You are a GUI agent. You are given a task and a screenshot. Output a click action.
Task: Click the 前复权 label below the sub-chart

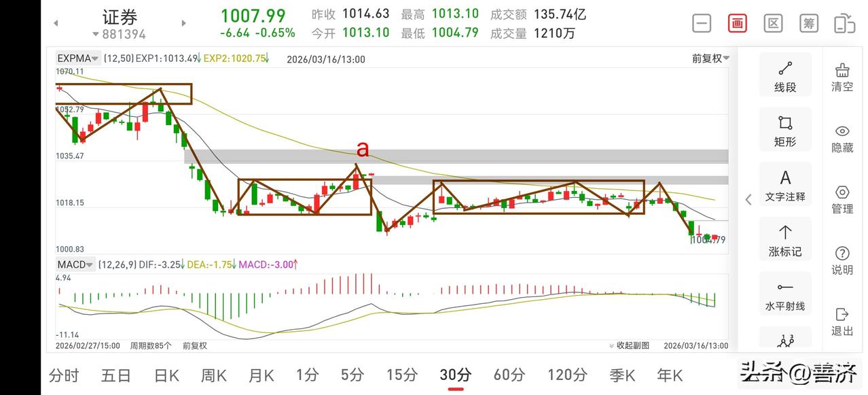pyautogui.click(x=195, y=345)
